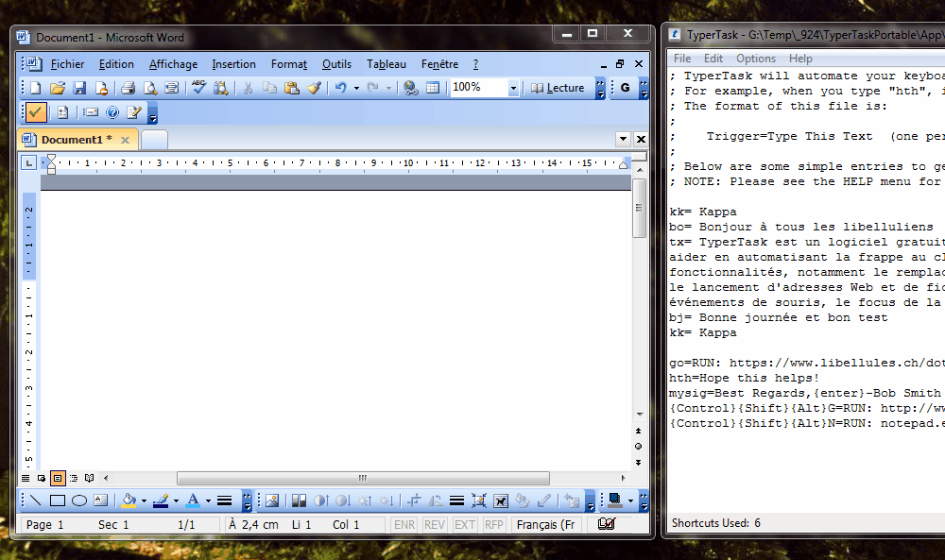Screen dimensions: 945x560
Task: Select the Rectangle drawing tool
Action: [58, 501]
